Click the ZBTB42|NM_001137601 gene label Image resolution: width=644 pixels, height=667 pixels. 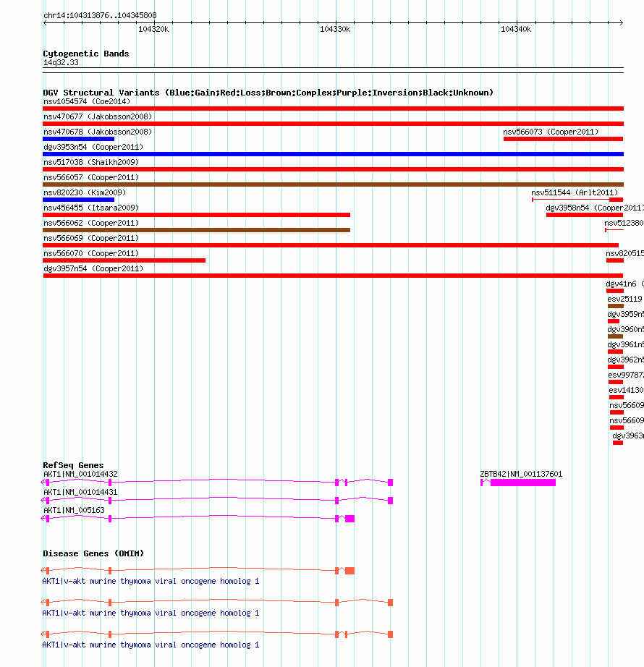[521, 474]
